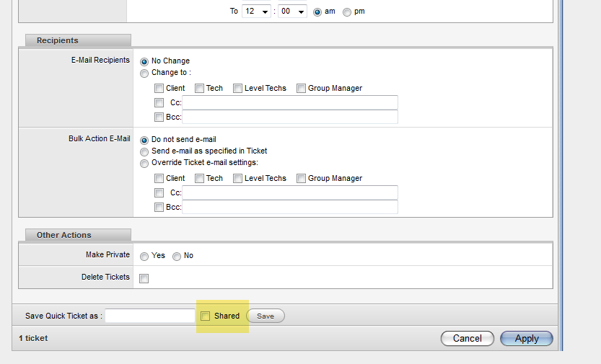Click Bcc field in Bulk Action E-Mail

tap(290, 207)
